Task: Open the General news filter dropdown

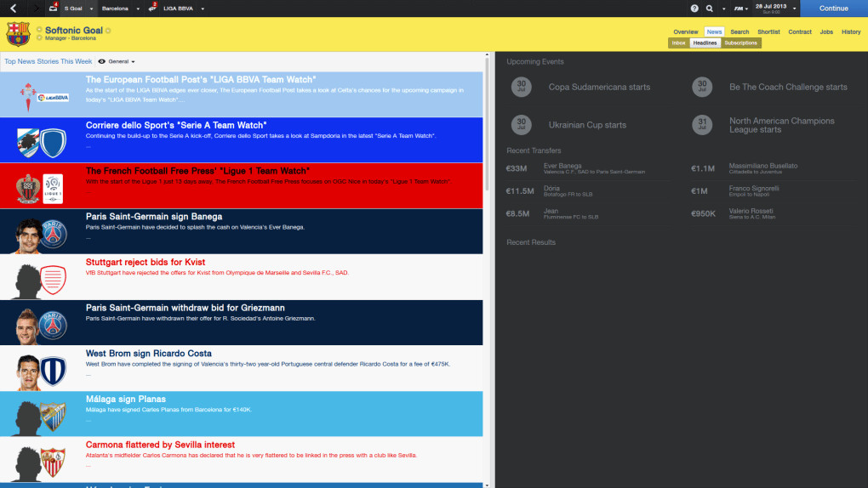Action: click(x=117, y=61)
